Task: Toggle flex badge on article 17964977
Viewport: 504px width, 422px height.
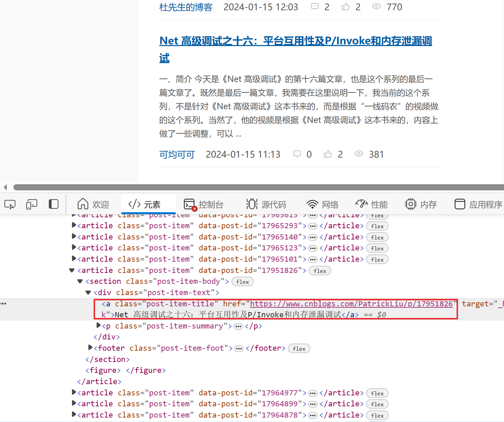Action: click(377, 393)
